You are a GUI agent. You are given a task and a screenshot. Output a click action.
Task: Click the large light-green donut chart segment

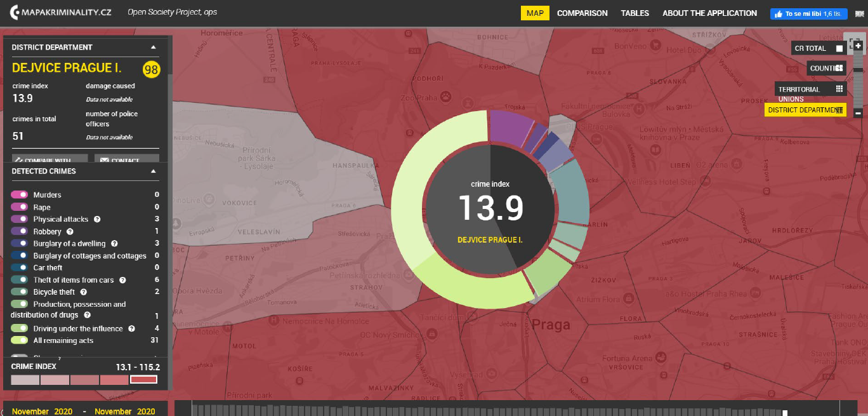[430, 184]
